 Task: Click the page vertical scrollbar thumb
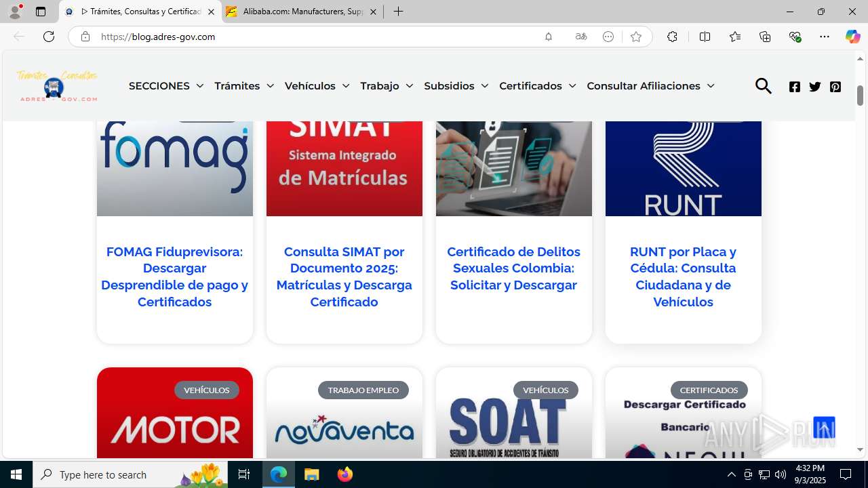[x=860, y=95]
